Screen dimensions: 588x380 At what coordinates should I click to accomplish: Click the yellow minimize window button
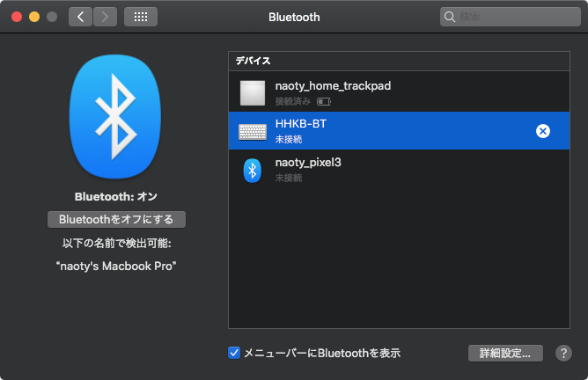34,17
